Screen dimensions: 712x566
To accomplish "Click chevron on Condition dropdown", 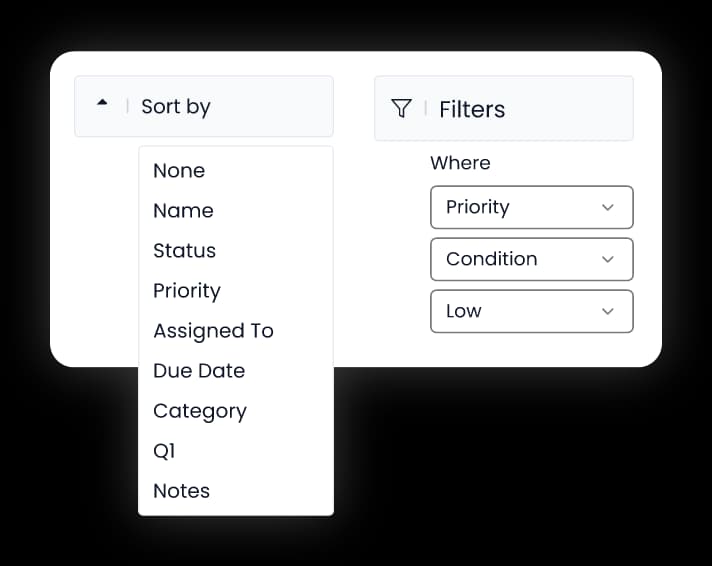I will tap(608, 259).
